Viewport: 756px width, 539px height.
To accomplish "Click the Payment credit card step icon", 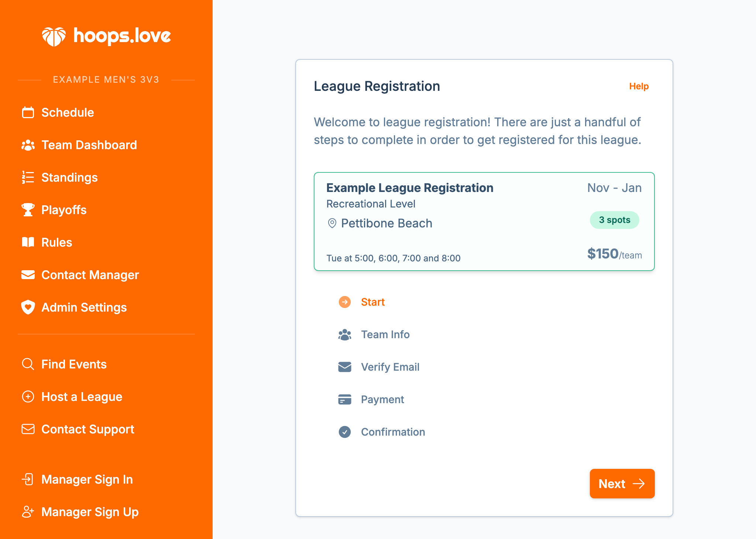I will [x=344, y=399].
